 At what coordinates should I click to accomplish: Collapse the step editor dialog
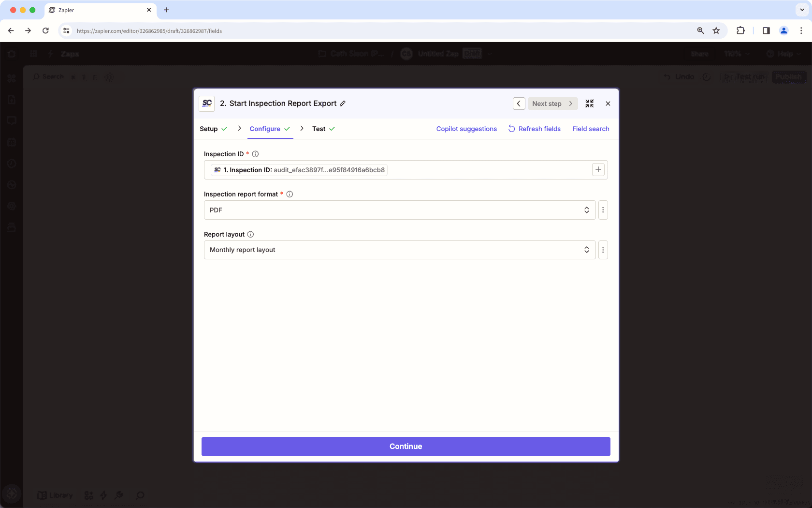[589, 103]
